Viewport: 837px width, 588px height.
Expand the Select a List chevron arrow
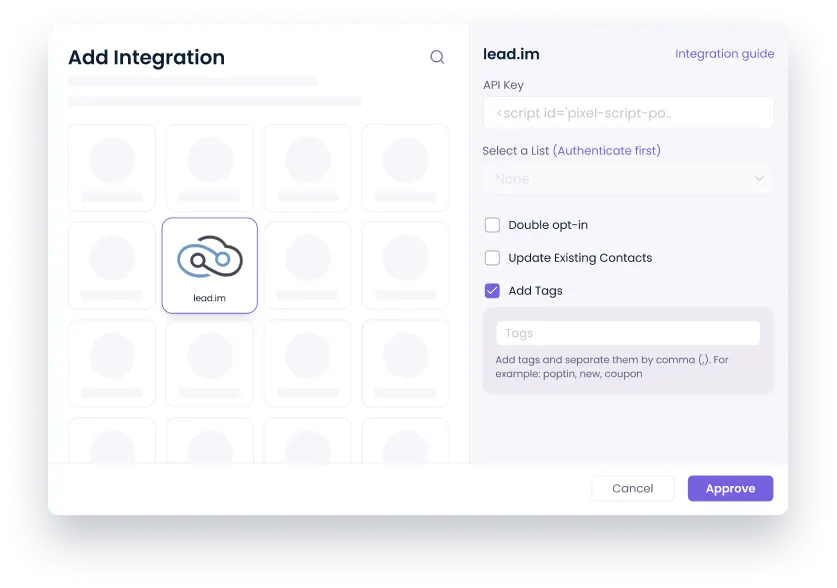759,178
